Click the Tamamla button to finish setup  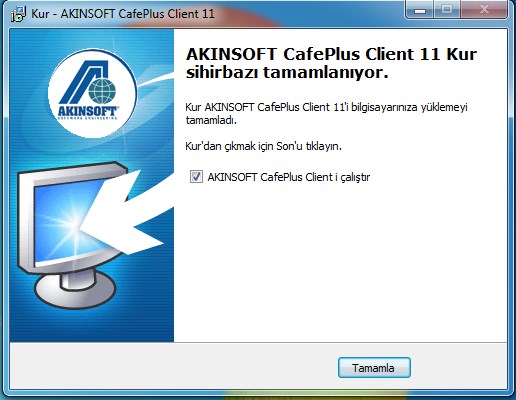(374, 368)
